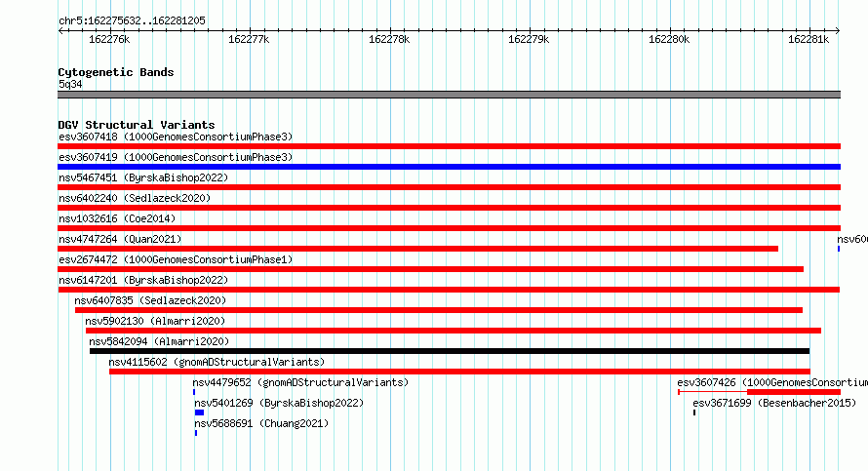Image resolution: width=868 pixels, height=471 pixels.
Task: Click the blue block under nsv5401269
Action: pos(199,412)
